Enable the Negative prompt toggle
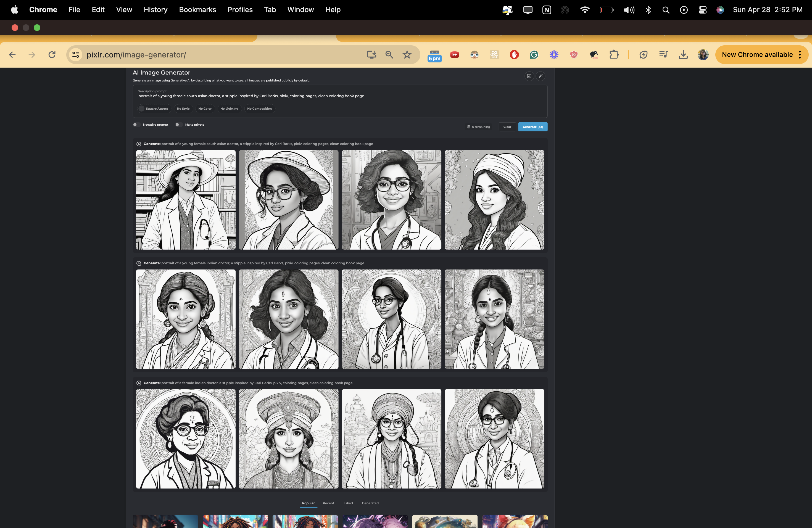This screenshot has height=528, width=812. click(136, 125)
